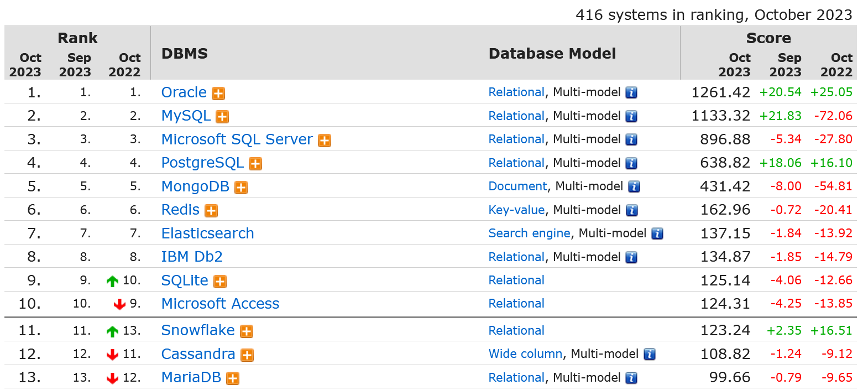
Task: Open the plus icon after Cassandra
Action: point(247,355)
